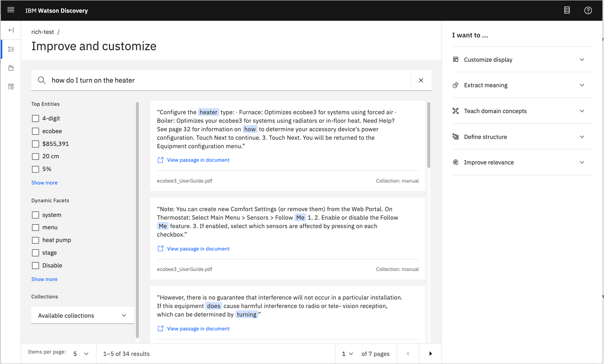
Task: Click the Define structure icon
Action: (x=455, y=137)
